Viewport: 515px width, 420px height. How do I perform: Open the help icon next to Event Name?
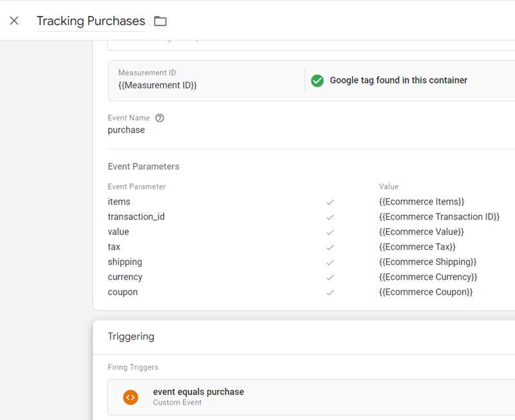(x=158, y=118)
